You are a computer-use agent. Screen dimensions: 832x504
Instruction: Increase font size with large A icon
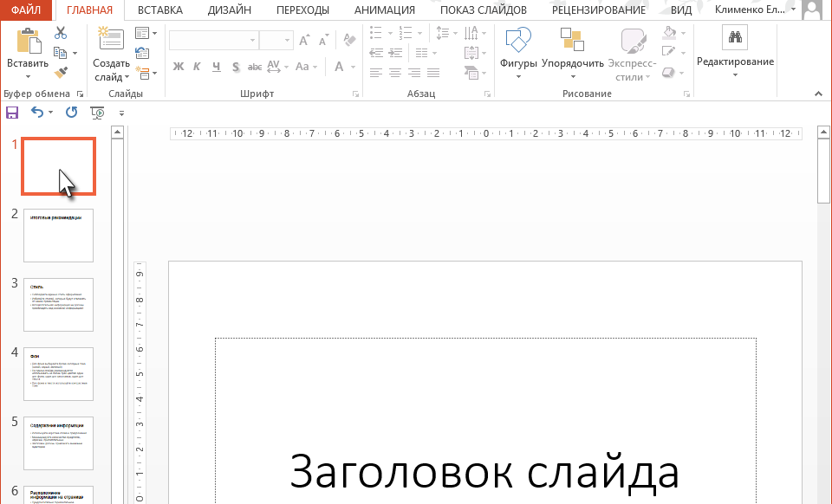(x=304, y=41)
